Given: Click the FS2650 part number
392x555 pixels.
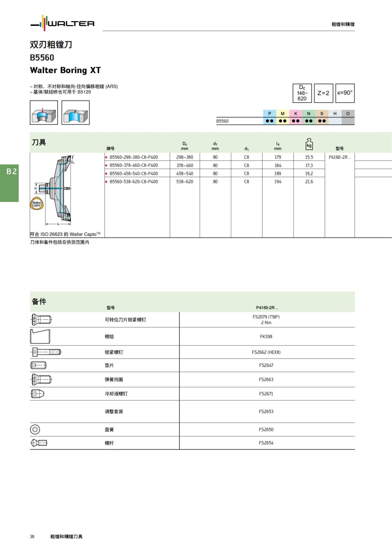Looking at the screenshot, I should (266, 429).
